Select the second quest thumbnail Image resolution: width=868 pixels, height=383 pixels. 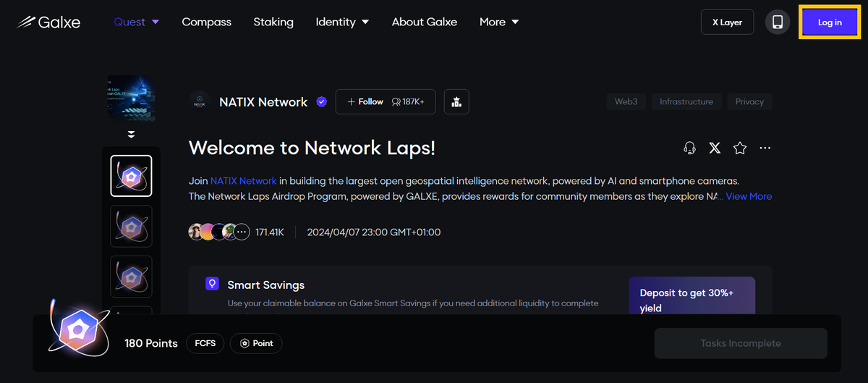click(x=131, y=226)
